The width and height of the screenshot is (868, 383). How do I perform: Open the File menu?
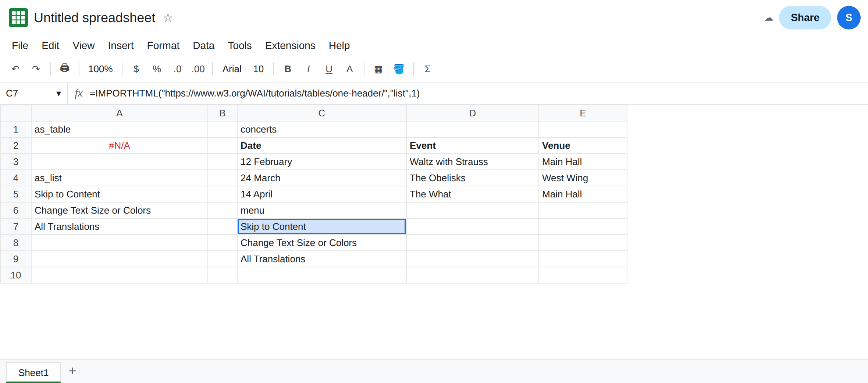[x=20, y=45]
